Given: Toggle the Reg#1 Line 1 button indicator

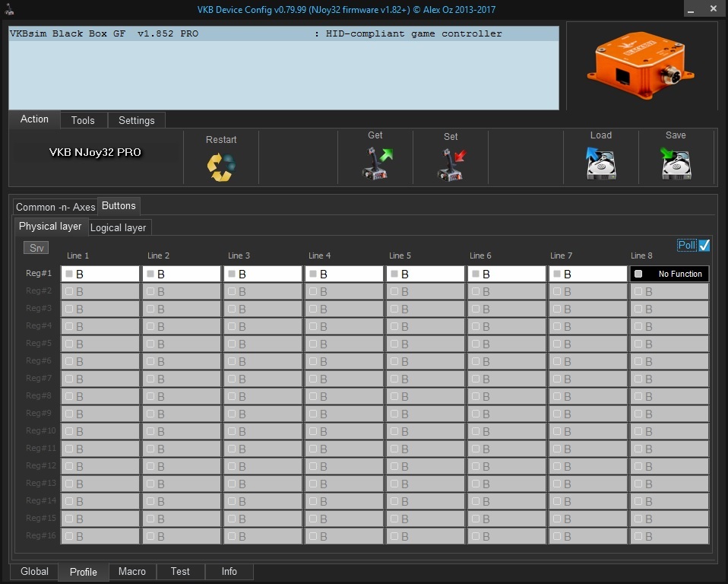Looking at the screenshot, I should 69,274.
